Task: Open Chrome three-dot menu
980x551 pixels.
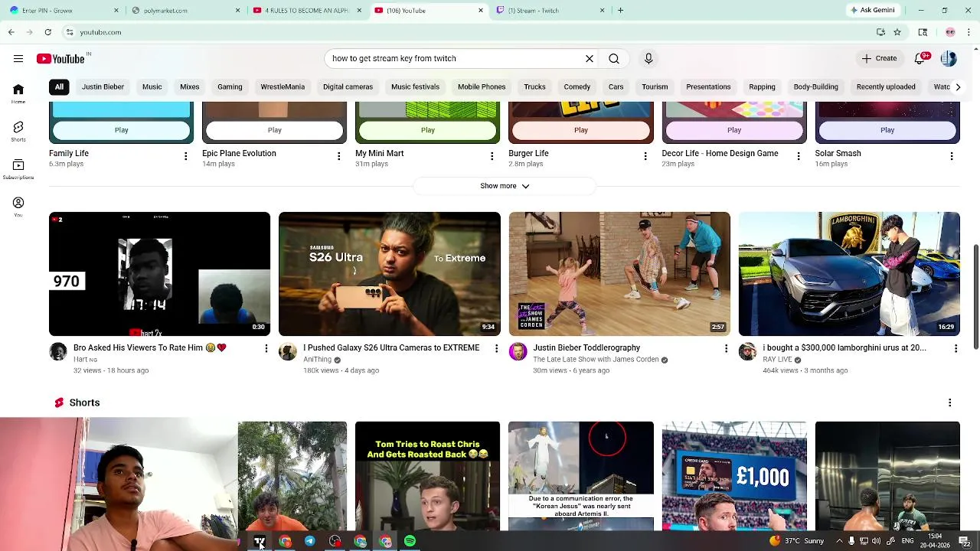Action: [969, 32]
